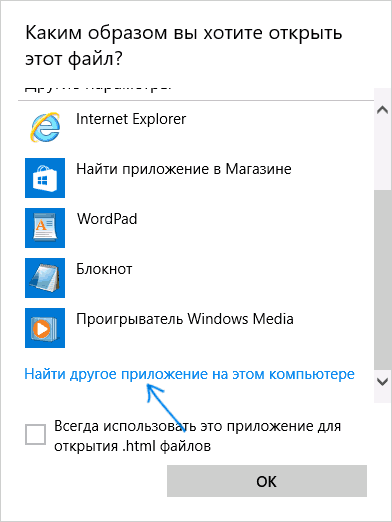This screenshot has height=522, width=392.
Task: Select the WordPad text entry
Action: pyautogui.click(x=107, y=219)
